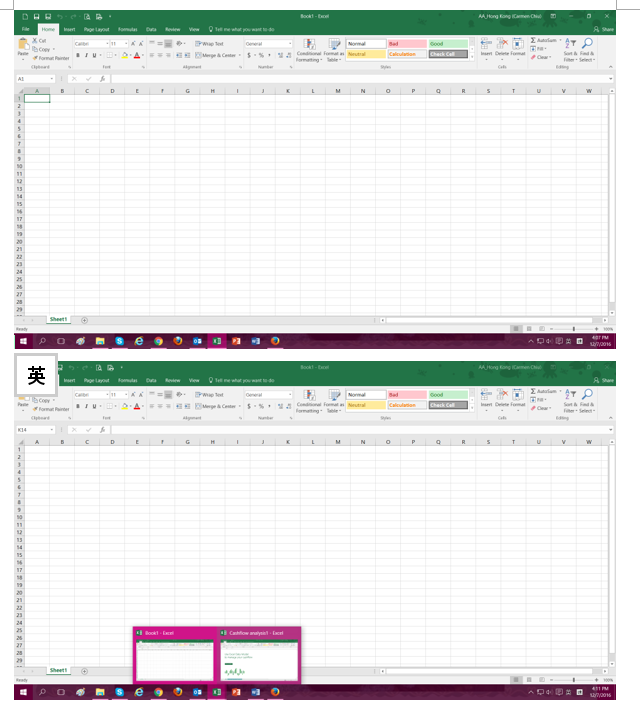The width and height of the screenshot is (642, 715).
Task: Click Share button in upper Excel window
Action: click(604, 29)
